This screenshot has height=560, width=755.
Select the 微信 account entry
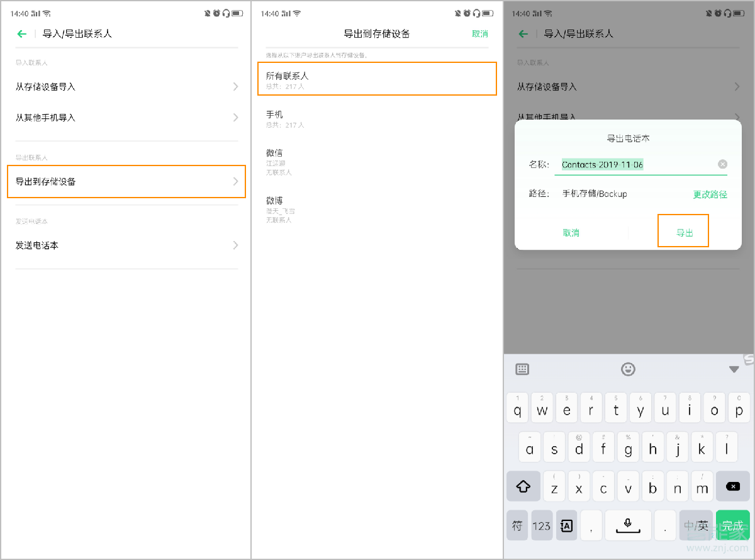pos(377,161)
